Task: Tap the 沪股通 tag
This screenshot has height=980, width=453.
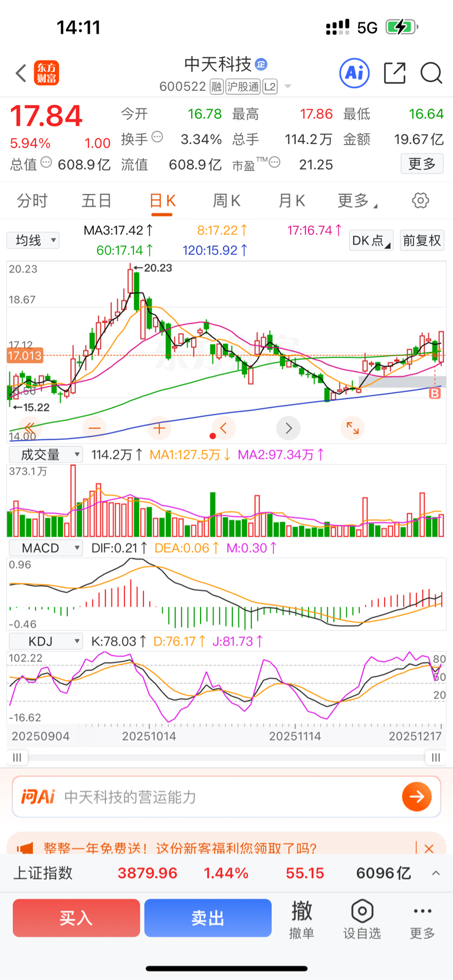Action: coord(243,87)
